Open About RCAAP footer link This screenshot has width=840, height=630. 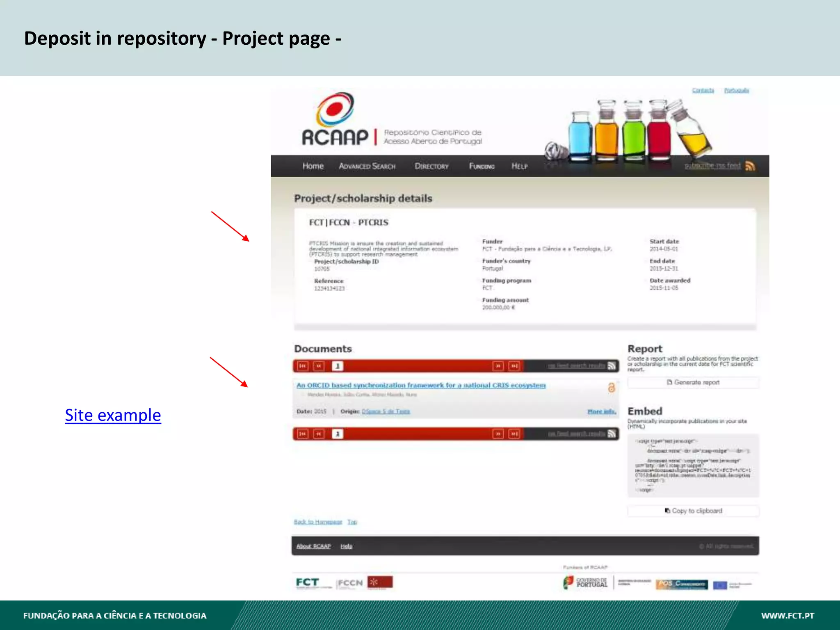click(x=313, y=546)
